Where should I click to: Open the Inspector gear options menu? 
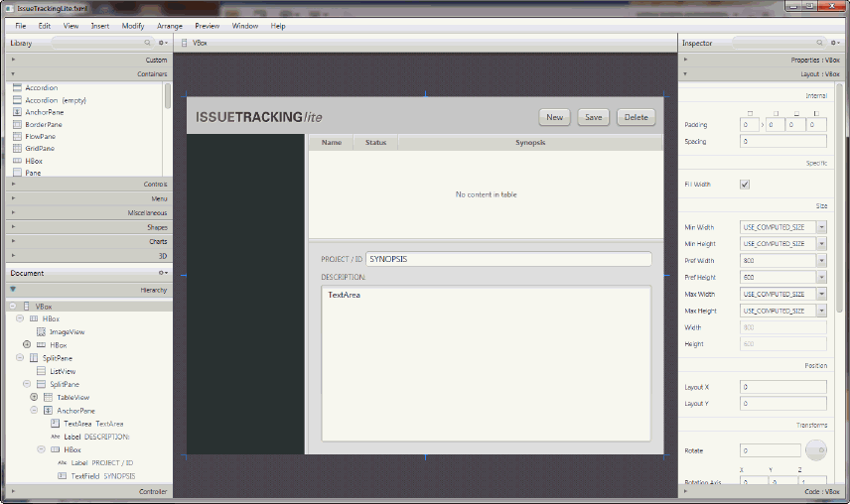click(835, 43)
